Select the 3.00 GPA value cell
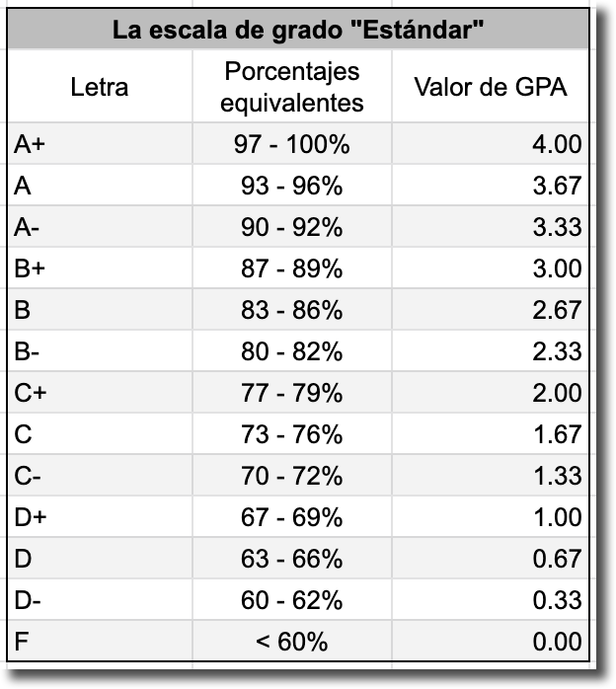Screen dimensions: 616x689 click(x=491, y=269)
